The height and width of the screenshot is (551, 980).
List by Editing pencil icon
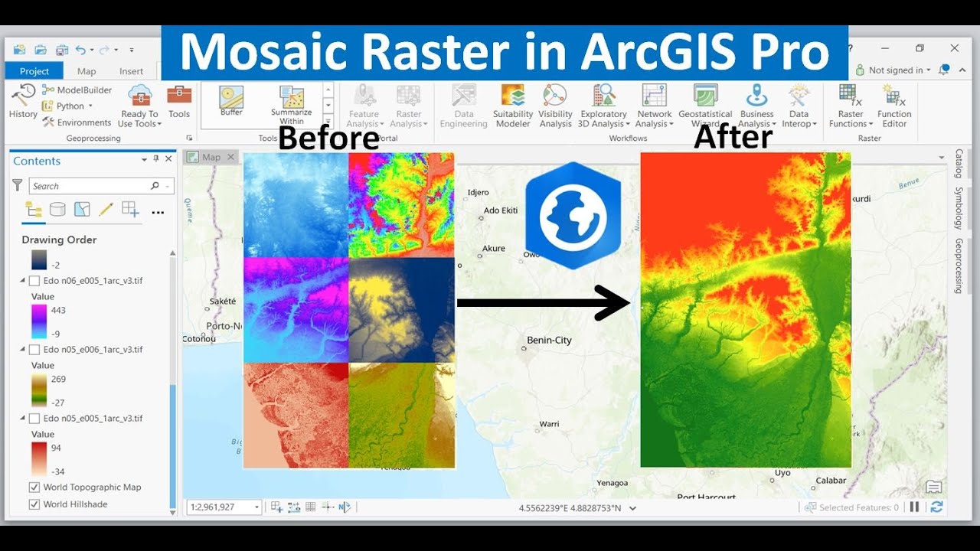click(106, 209)
